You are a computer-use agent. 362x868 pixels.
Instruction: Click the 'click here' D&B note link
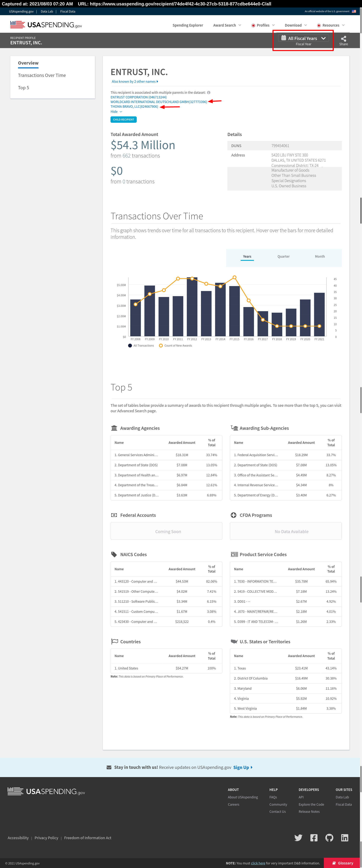(258, 863)
